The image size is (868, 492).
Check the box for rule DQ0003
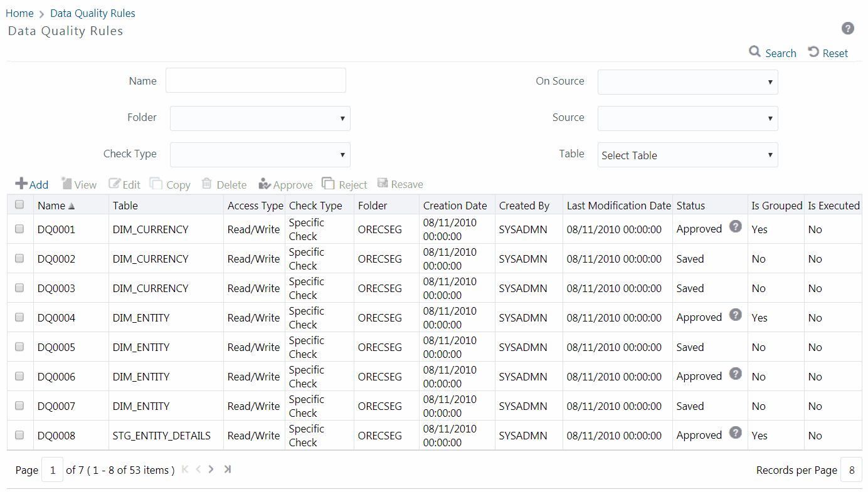pos(19,288)
